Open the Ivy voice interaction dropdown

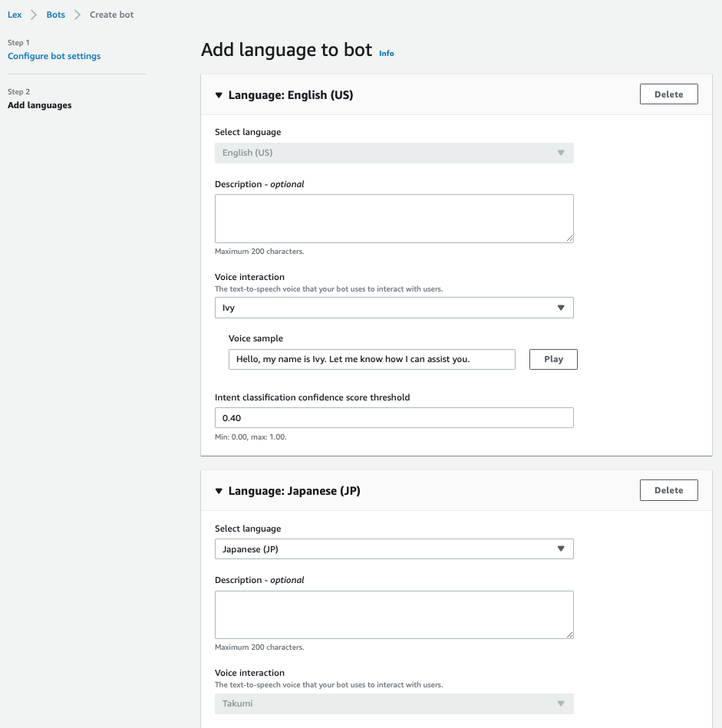[394, 308]
